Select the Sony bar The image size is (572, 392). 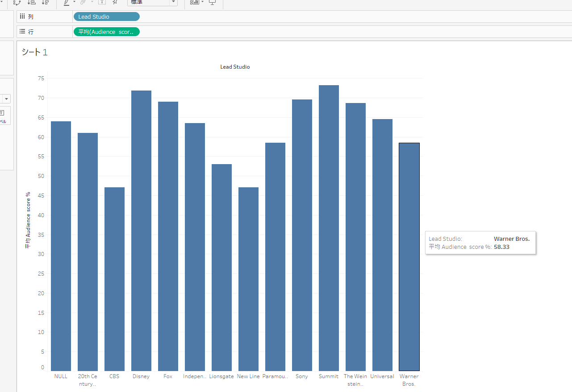(x=302, y=235)
